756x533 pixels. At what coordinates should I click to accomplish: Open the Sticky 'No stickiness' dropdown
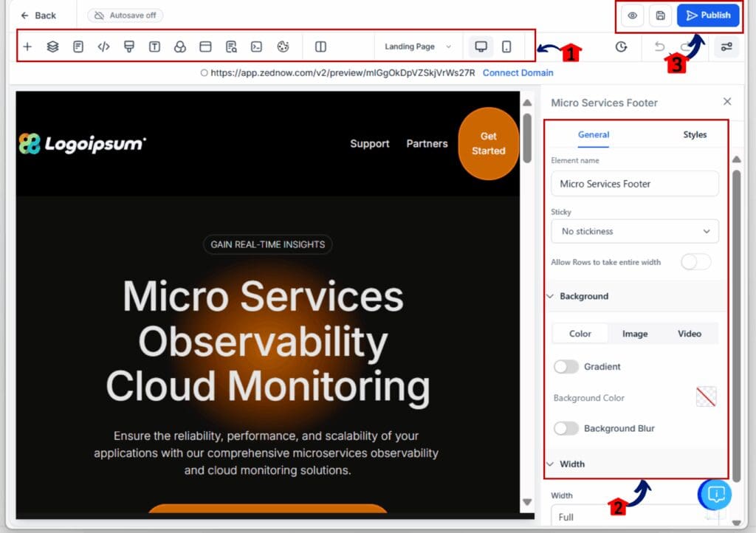pyautogui.click(x=634, y=231)
